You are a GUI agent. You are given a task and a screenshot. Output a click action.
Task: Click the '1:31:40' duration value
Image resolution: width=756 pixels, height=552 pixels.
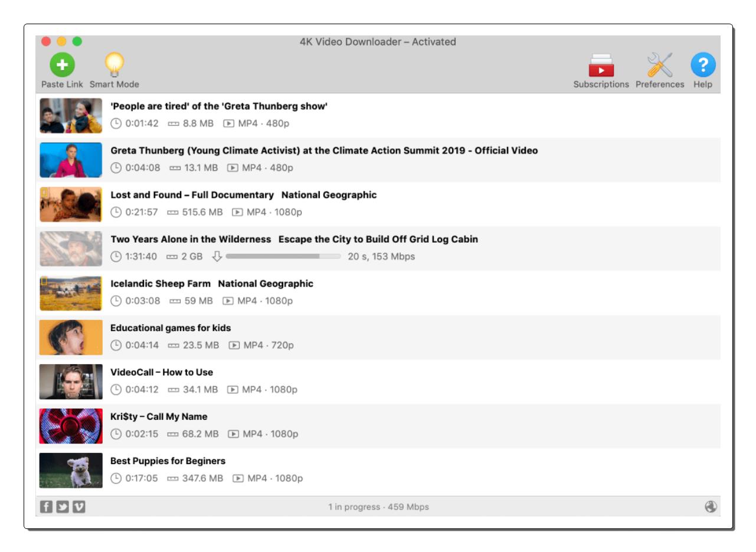point(142,256)
